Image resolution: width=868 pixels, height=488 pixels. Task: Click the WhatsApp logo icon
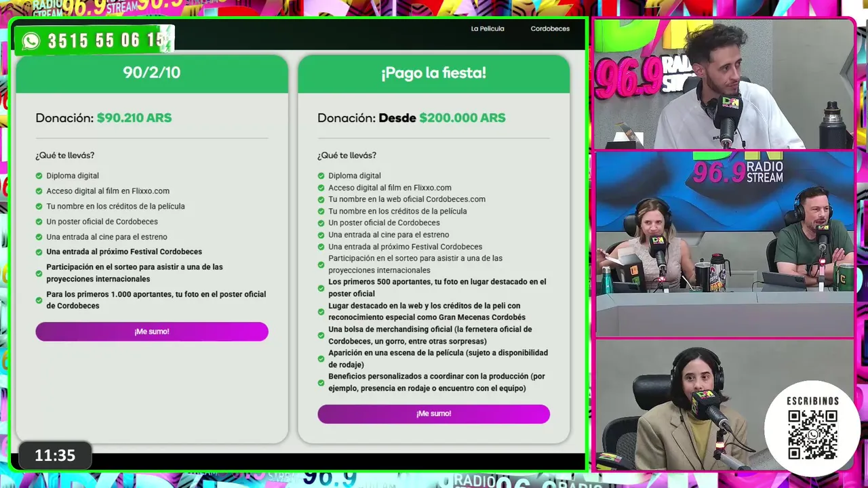point(31,41)
